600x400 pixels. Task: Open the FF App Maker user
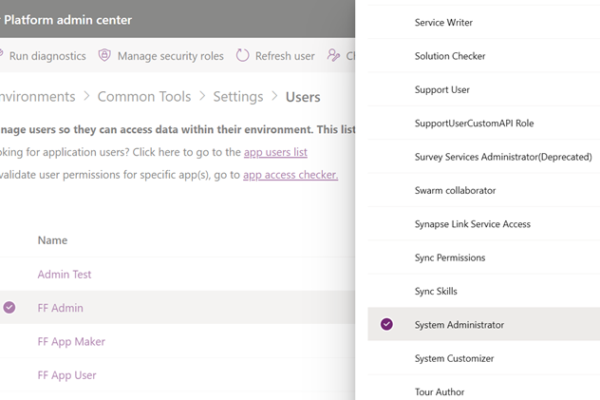point(71,341)
